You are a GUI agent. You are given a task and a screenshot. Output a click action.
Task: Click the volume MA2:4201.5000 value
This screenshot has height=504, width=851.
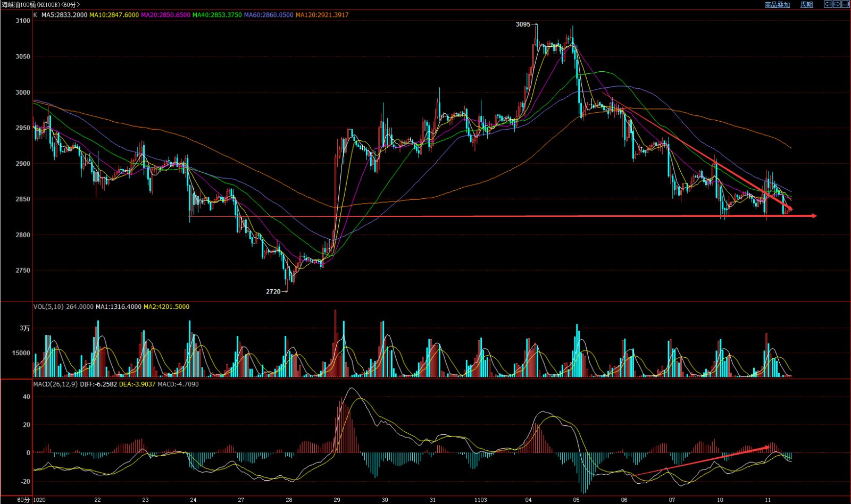pos(166,307)
